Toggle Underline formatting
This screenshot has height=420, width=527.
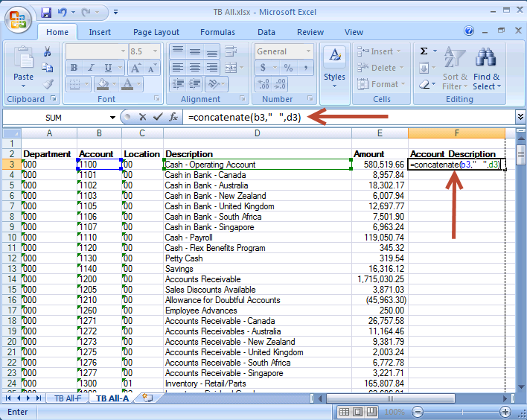108,68
